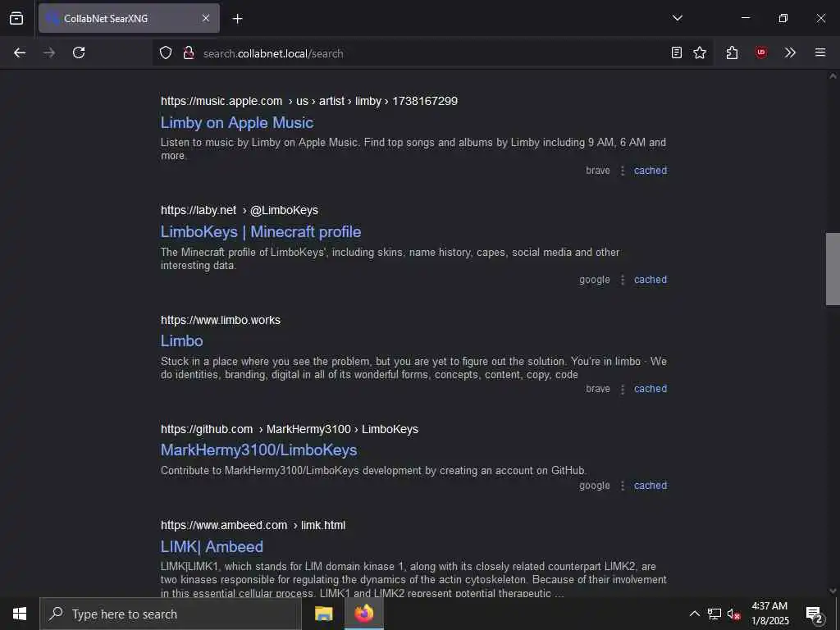Click the taskbar search box

(x=171, y=614)
